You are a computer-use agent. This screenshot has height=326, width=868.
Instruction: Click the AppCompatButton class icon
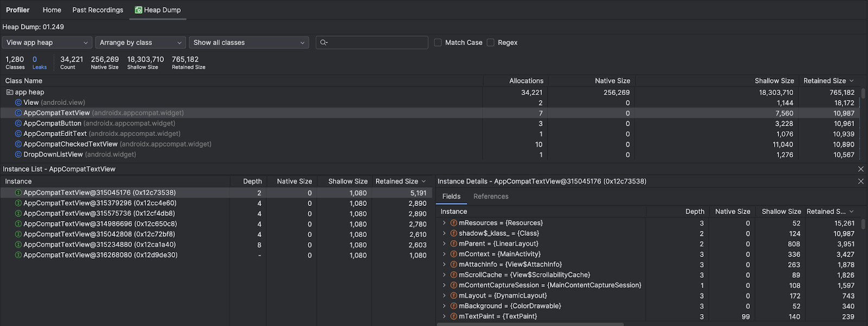click(x=18, y=123)
